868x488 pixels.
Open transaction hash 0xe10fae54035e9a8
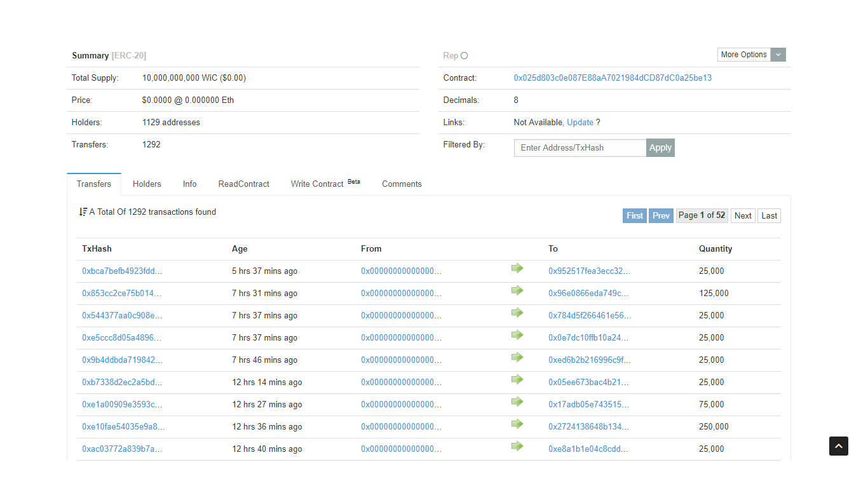(x=123, y=427)
